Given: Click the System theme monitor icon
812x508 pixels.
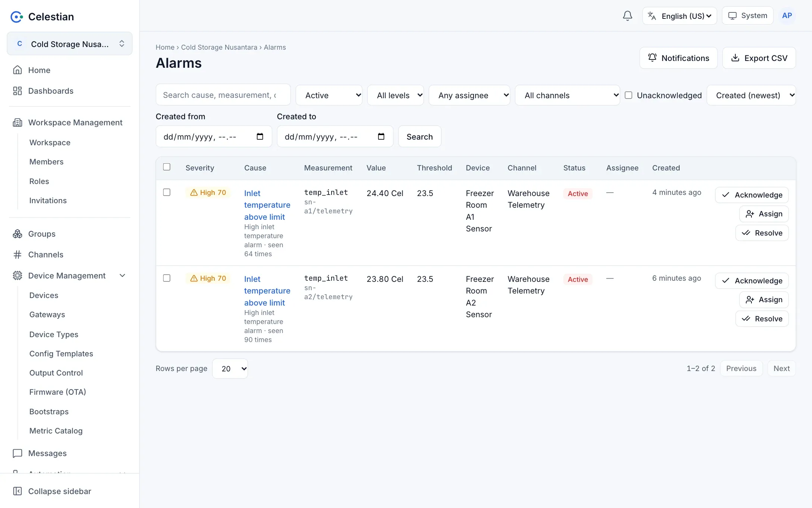Looking at the screenshot, I should click(x=732, y=16).
